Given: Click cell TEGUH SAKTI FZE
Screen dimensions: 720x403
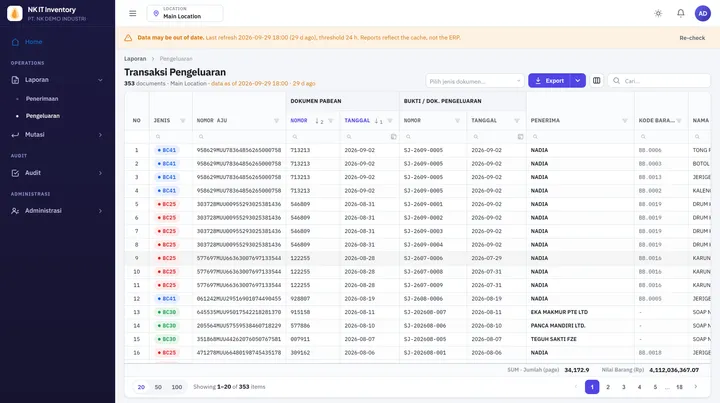Looking at the screenshot, I should point(554,339).
